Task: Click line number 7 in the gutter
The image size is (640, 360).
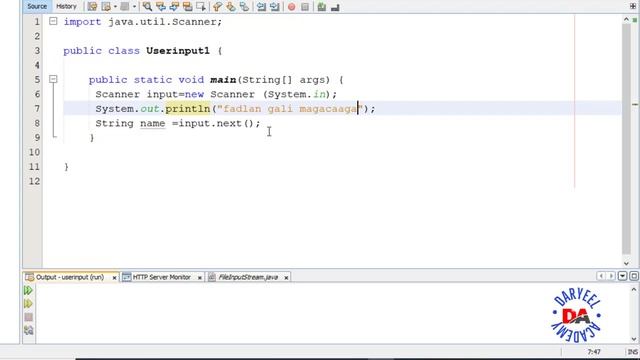Action: (x=37, y=109)
